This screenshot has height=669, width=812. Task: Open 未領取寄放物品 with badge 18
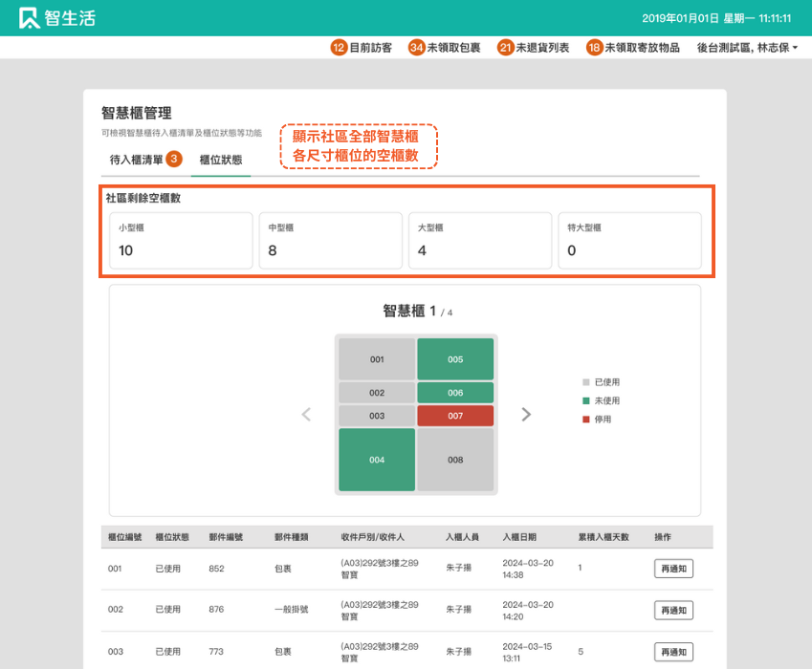click(633, 47)
